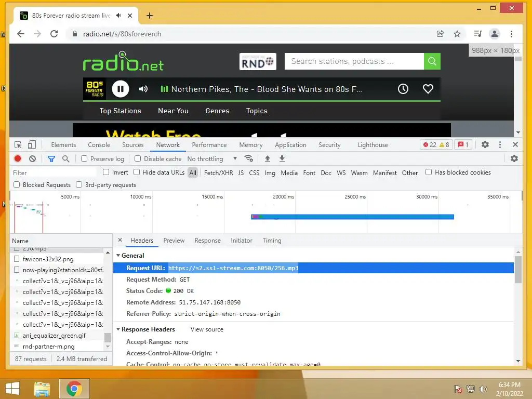Enable Preserve log checkbox
532x399 pixels.
[84, 158]
